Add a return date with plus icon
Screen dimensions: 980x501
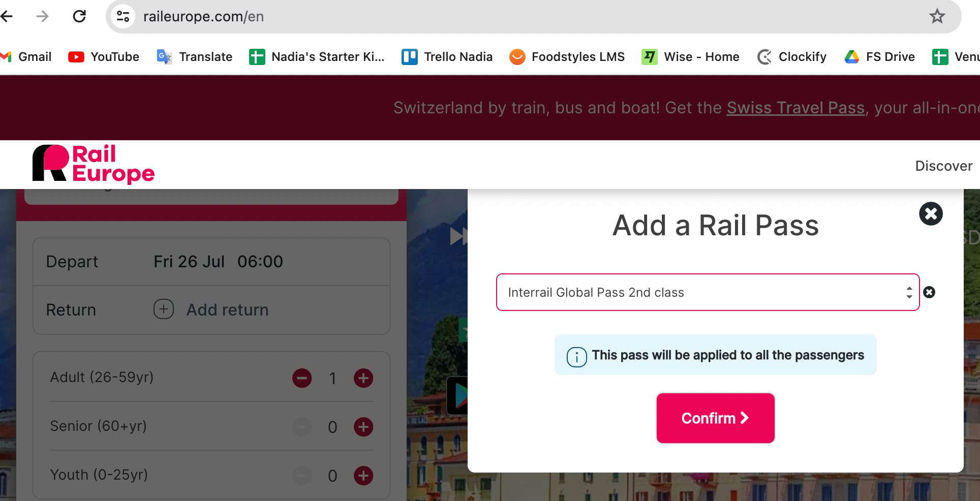pyautogui.click(x=164, y=309)
